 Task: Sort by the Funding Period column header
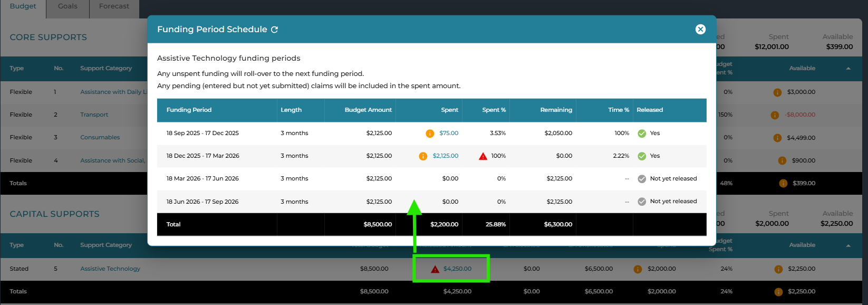click(x=189, y=110)
